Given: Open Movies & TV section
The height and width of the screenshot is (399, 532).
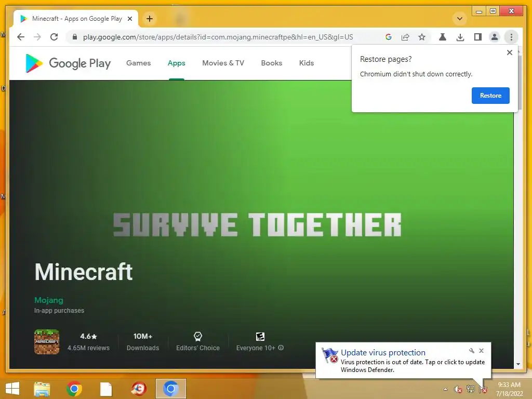Looking at the screenshot, I should pyautogui.click(x=223, y=63).
